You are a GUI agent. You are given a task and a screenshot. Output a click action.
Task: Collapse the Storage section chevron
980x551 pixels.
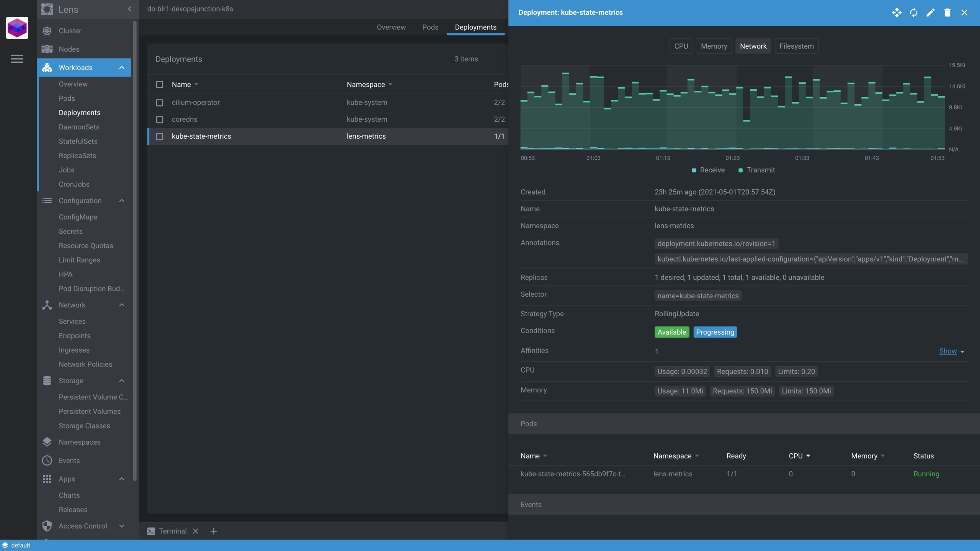122,381
